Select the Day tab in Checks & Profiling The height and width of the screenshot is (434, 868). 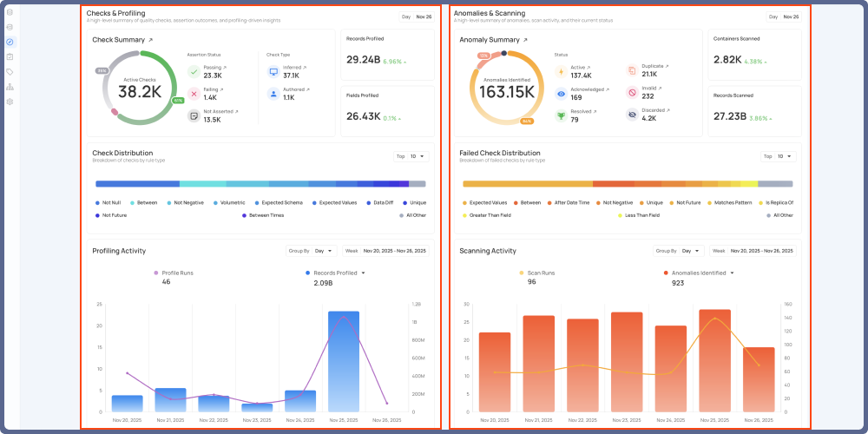click(405, 16)
